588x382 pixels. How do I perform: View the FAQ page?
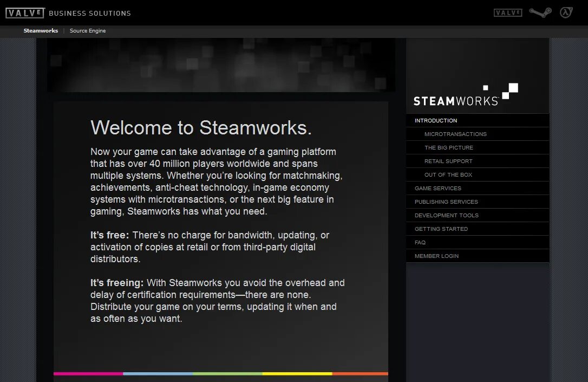tap(478, 242)
